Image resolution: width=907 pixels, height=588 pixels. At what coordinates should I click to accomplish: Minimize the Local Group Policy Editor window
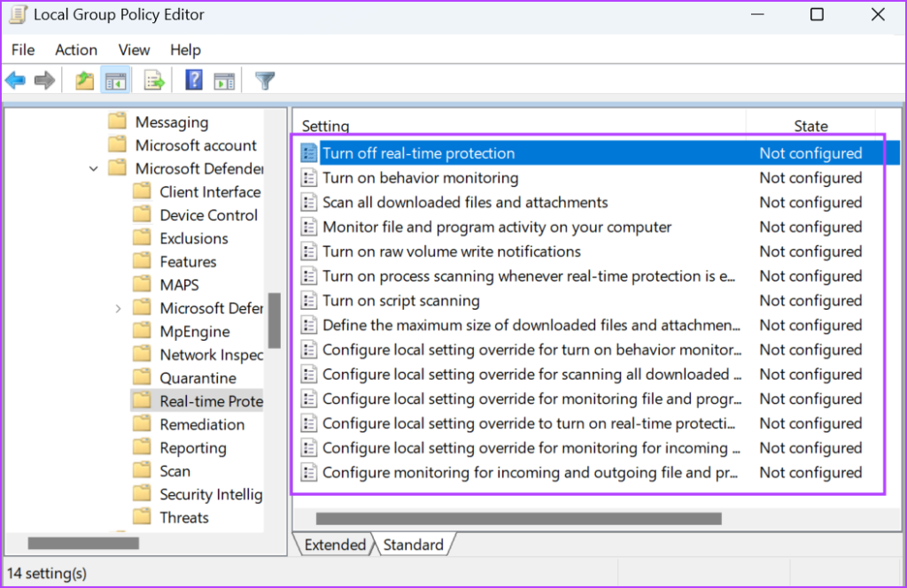pos(757,14)
